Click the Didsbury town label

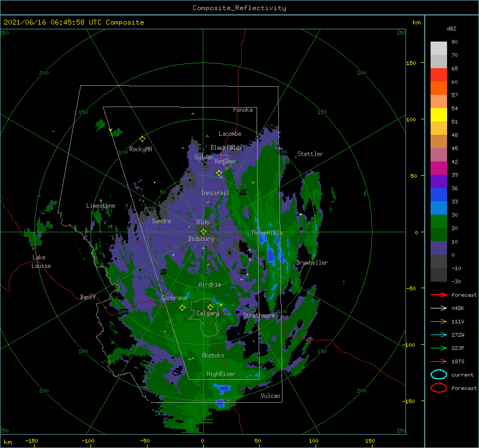(x=201, y=239)
